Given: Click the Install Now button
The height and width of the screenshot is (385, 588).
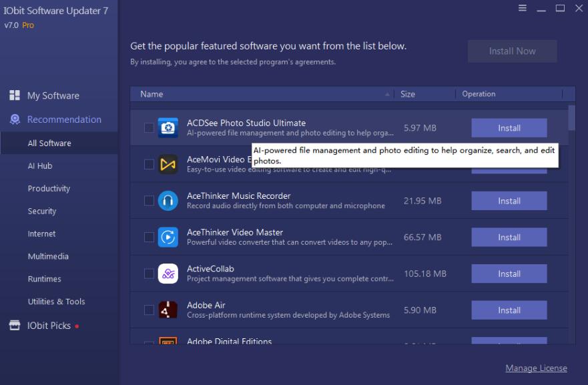Looking at the screenshot, I should pos(513,51).
